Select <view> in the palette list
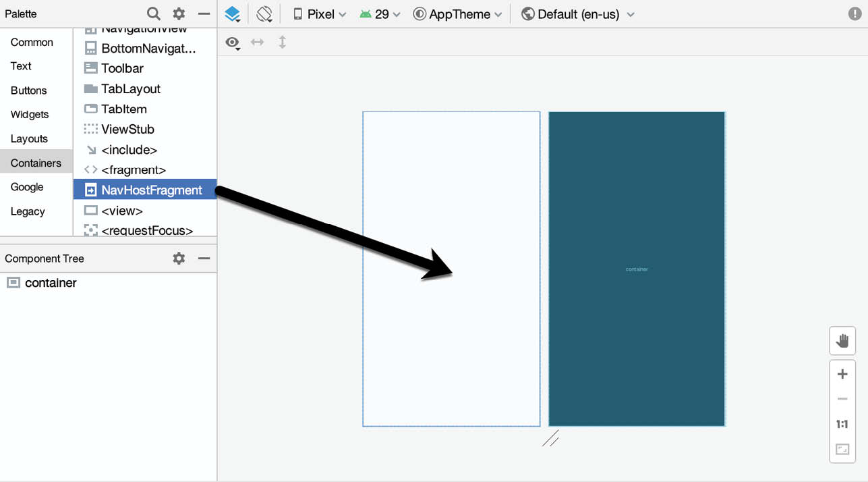This screenshot has width=868, height=482. point(145,211)
